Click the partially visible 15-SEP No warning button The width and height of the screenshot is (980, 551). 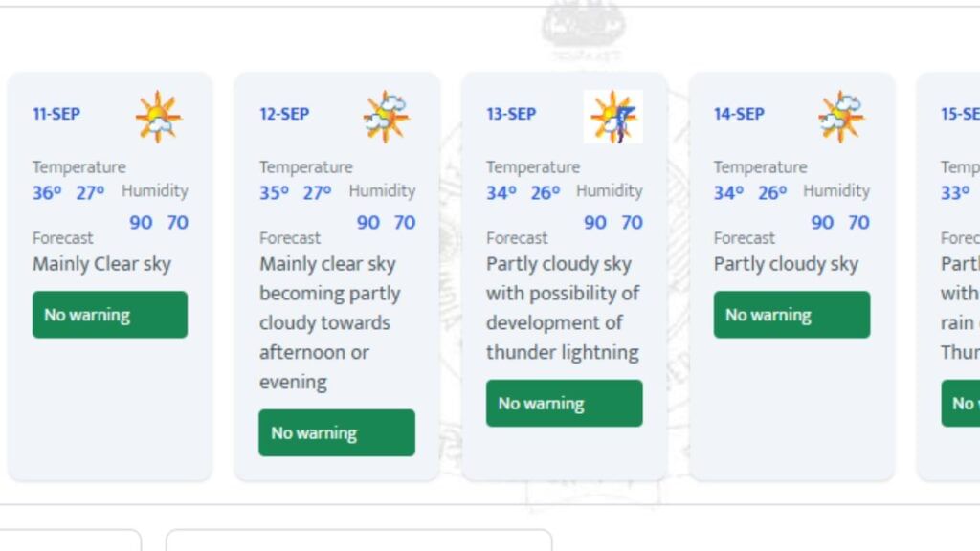click(x=961, y=403)
